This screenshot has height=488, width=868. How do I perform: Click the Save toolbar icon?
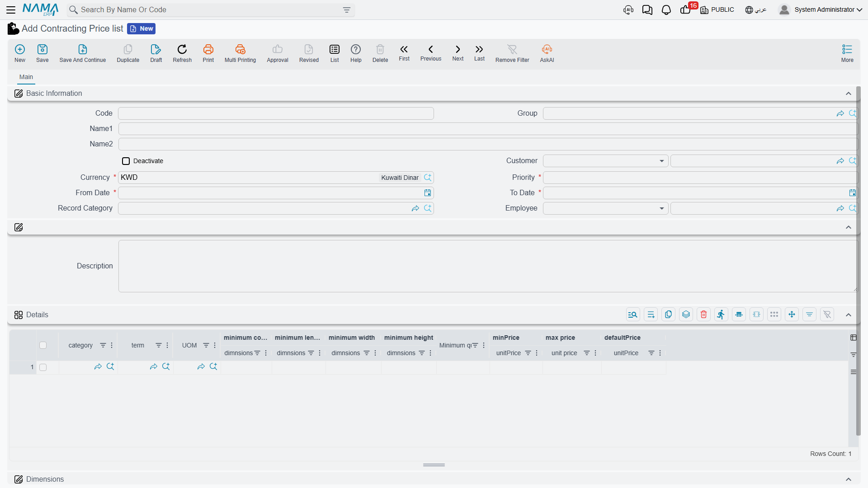click(x=42, y=53)
